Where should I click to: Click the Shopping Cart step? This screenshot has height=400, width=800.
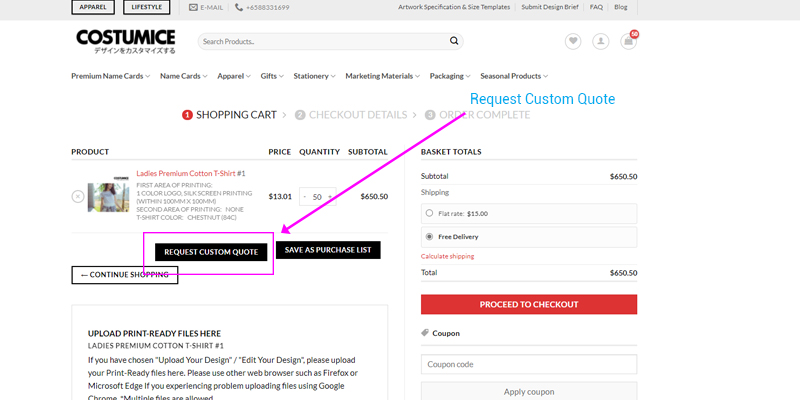pyautogui.click(x=229, y=115)
